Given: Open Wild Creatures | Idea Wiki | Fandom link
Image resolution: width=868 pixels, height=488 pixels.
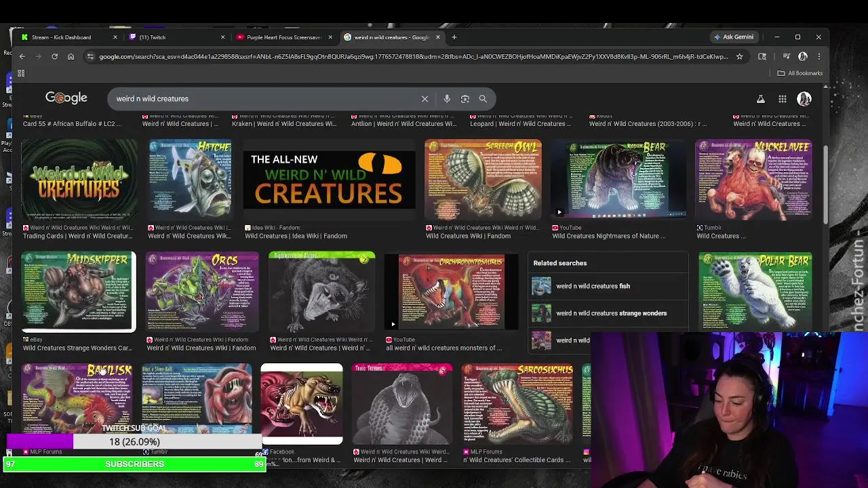Looking at the screenshot, I should click(296, 236).
